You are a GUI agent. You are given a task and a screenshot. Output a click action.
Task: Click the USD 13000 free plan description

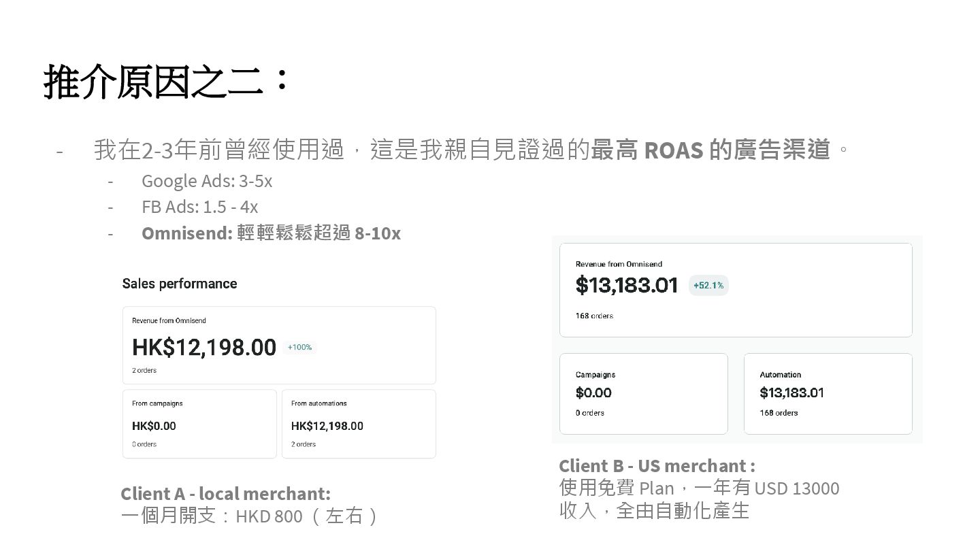699,488
